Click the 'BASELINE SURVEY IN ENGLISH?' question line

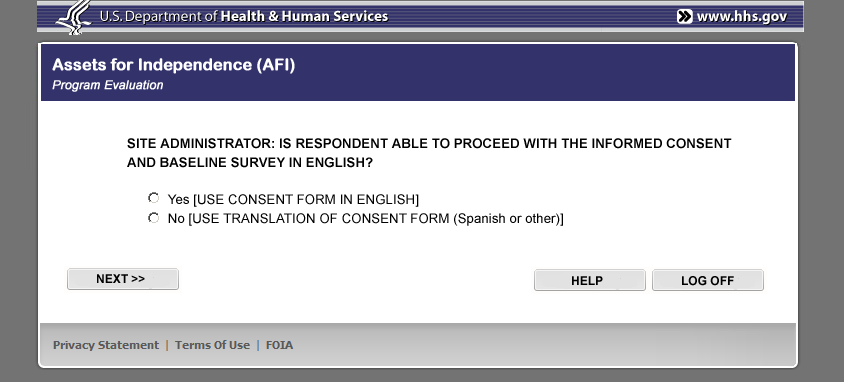pos(250,163)
